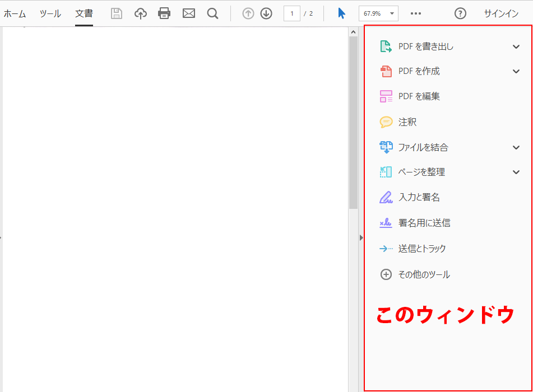Click the three dots more tools icon
The height and width of the screenshot is (392, 533).
pyautogui.click(x=416, y=13)
